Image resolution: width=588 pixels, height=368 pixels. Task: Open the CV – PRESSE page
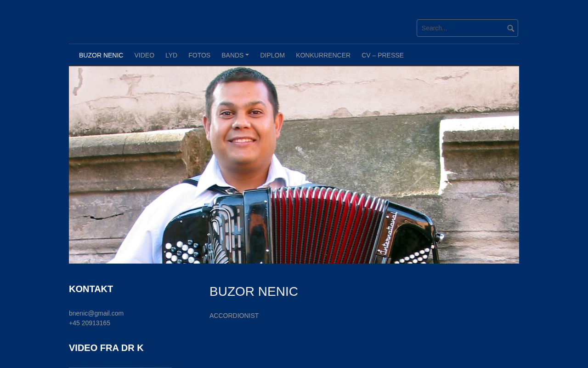point(383,55)
